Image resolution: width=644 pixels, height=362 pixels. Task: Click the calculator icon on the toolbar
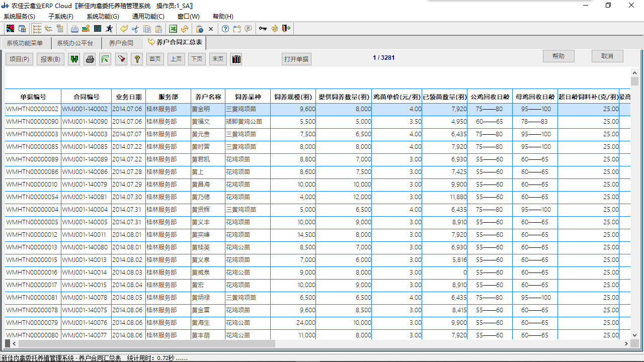(97, 29)
